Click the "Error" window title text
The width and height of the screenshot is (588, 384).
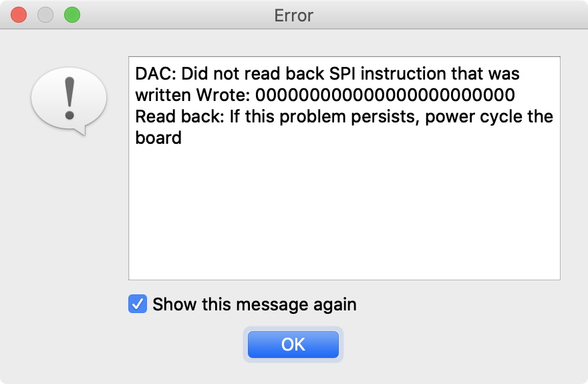[294, 15]
